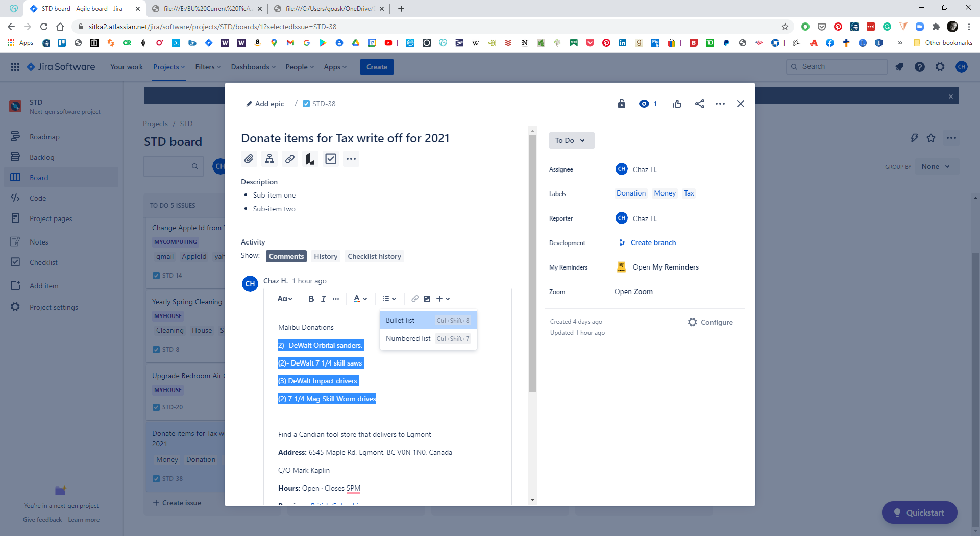Open the help question mark icon
This screenshot has height=536, width=980.
920,67
